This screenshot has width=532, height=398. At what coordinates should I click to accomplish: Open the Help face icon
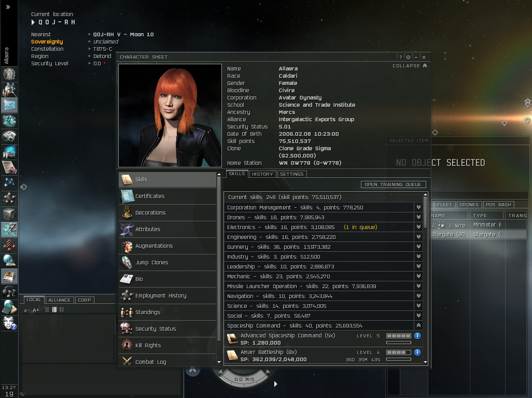[9, 323]
